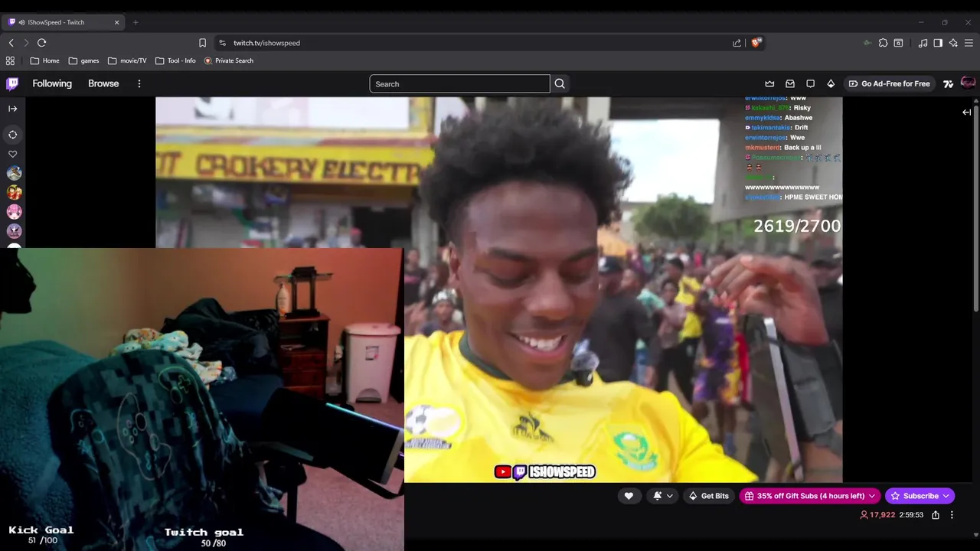Open the Subscribe dropdown button
980x551 pixels.
(920, 496)
